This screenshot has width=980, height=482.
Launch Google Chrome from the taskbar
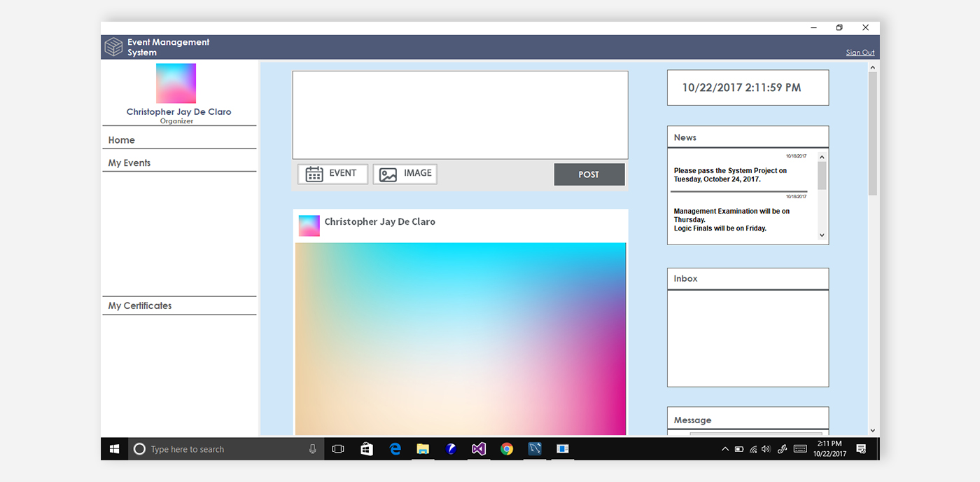tap(507, 449)
